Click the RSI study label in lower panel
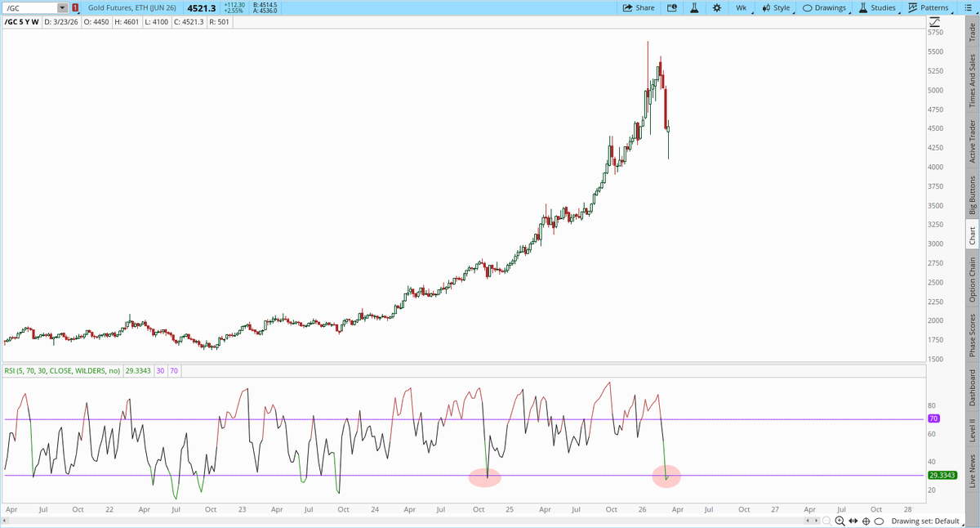This screenshot has height=528, width=980. click(62, 371)
